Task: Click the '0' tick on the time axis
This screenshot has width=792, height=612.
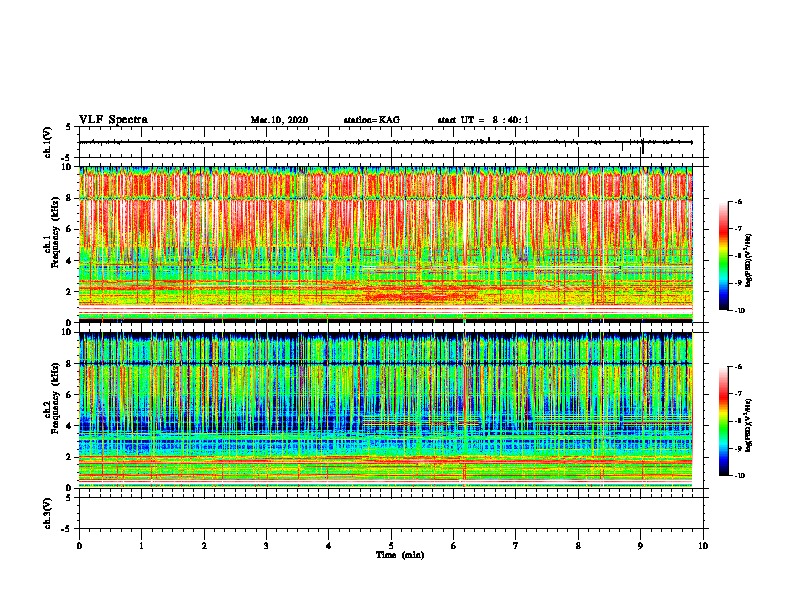Action: [79, 545]
